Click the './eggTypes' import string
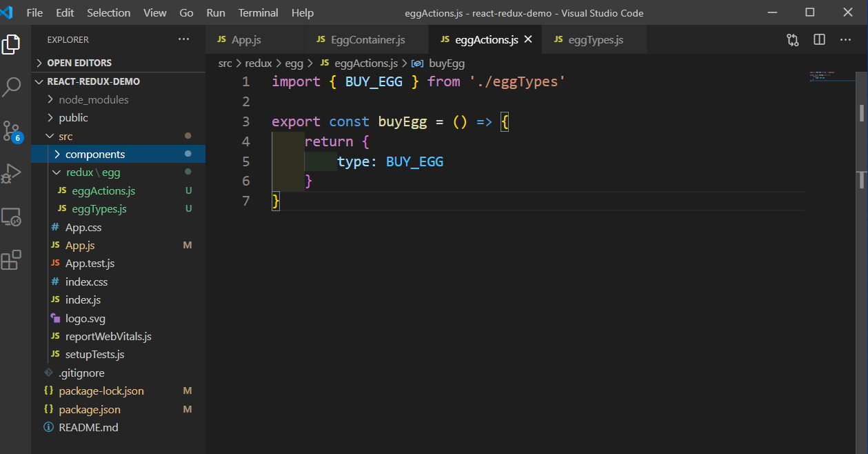The image size is (868, 454). click(517, 81)
